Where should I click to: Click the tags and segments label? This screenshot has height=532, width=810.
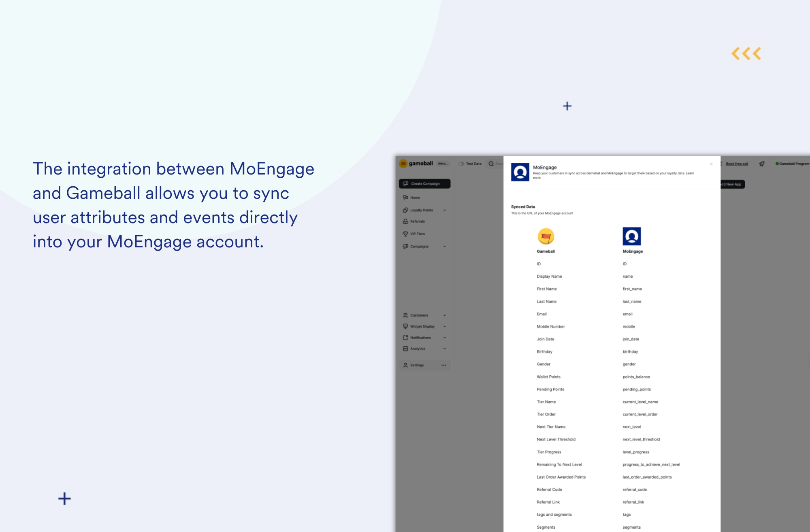point(554,515)
